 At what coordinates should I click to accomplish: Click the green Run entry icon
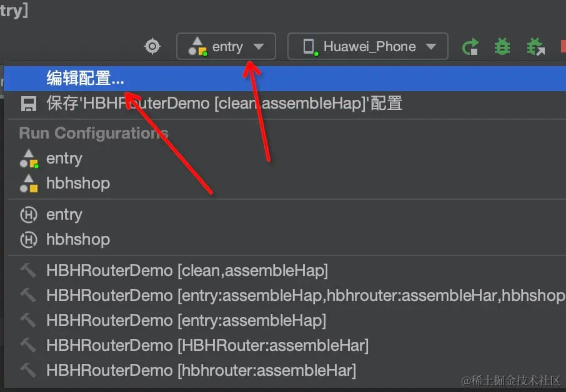470,47
